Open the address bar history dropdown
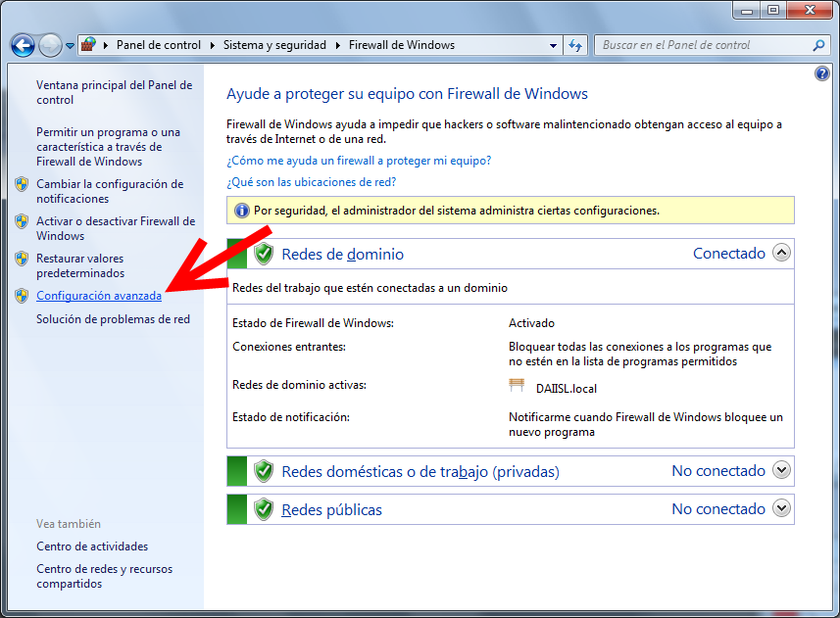The width and height of the screenshot is (840, 618). (x=554, y=45)
